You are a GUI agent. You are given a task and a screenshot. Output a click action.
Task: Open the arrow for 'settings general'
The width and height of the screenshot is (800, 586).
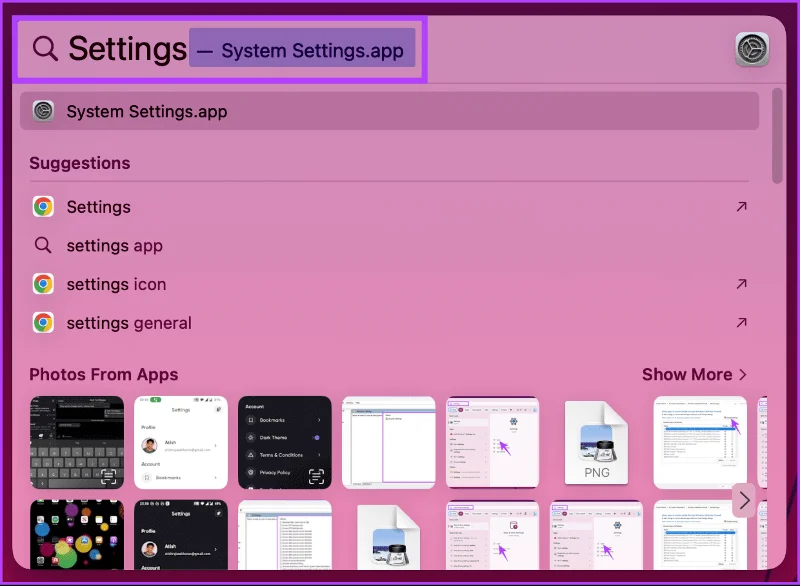click(741, 322)
